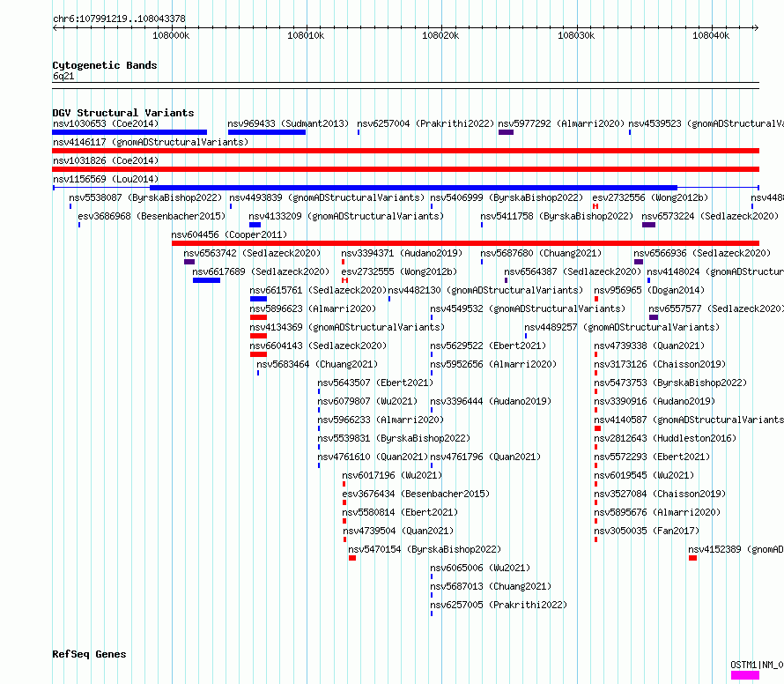Image resolution: width=784 pixels, height=684 pixels.
Task: Open variant esv3686968 (Besenbacher2015)
Action: coord(152,216)
